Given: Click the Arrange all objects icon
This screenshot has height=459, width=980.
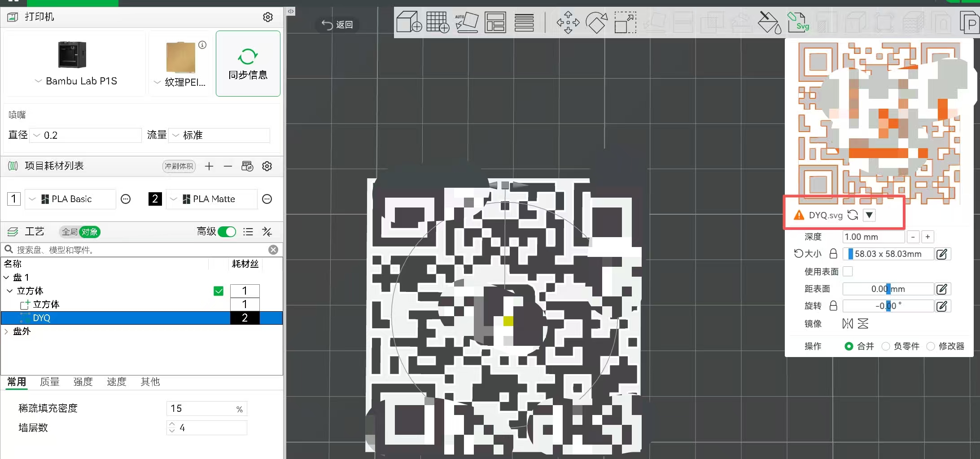Looking at the screenshot, I should click(x=495, y=22).
